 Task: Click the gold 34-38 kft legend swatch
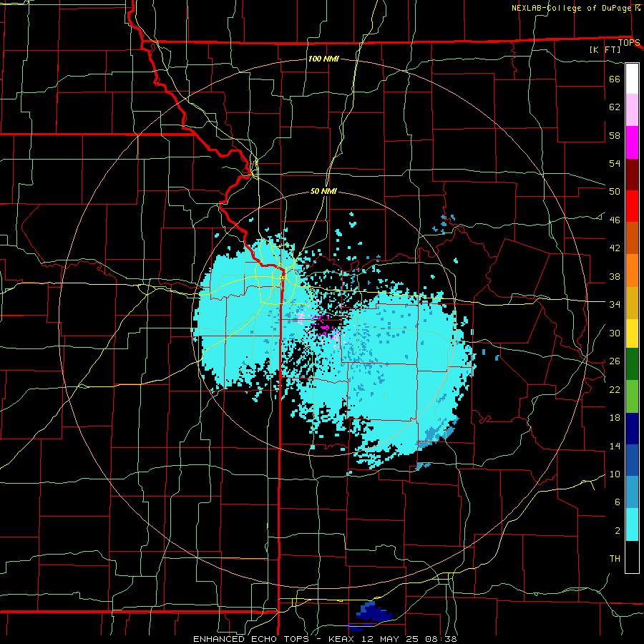632,303
